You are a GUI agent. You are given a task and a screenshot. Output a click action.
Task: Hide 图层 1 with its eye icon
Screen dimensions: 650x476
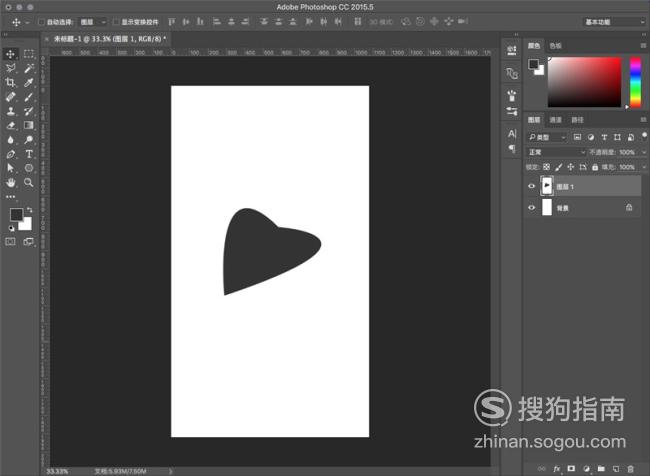(531, 186)
